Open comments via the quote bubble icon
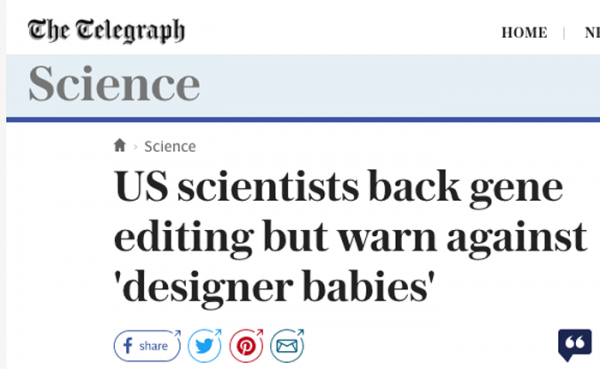The height and width of the screenshot is (369, 600). [574, 344]
